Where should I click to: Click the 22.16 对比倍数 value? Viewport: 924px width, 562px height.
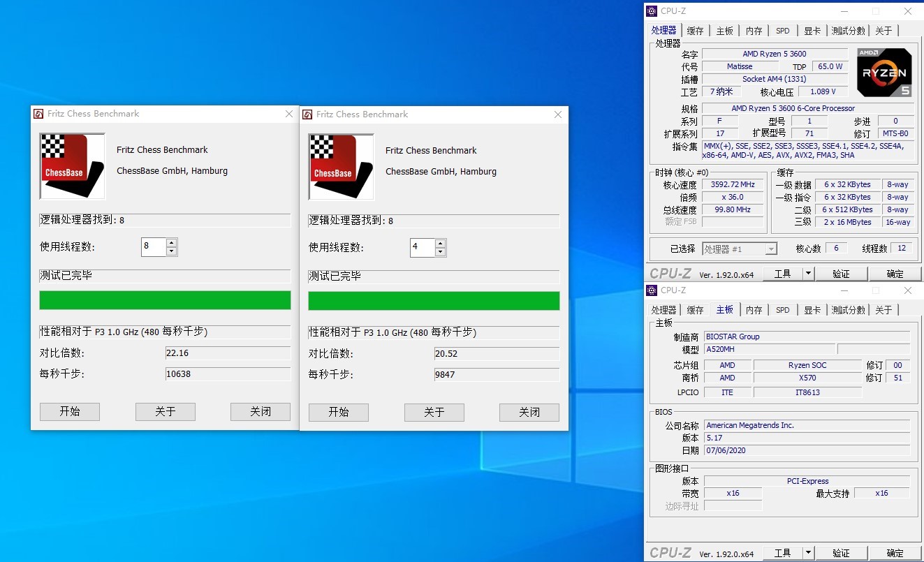[228, 353]
